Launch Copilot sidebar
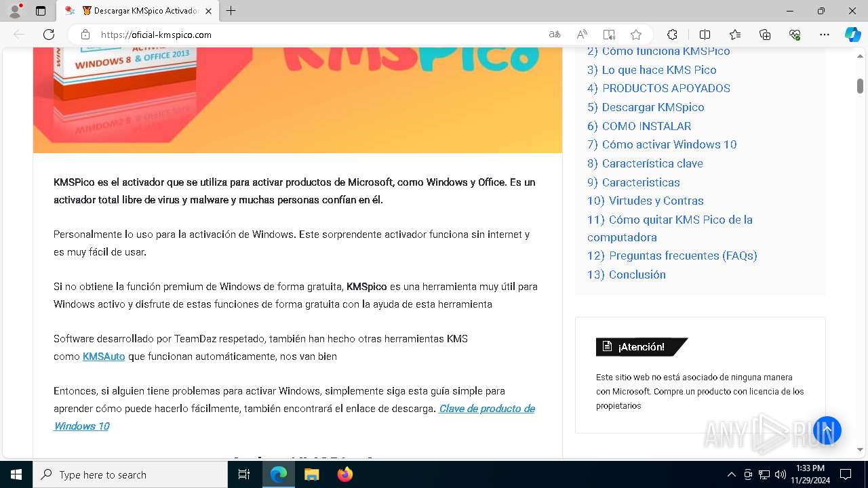The image size is (868, 488). tap(852, 35)
